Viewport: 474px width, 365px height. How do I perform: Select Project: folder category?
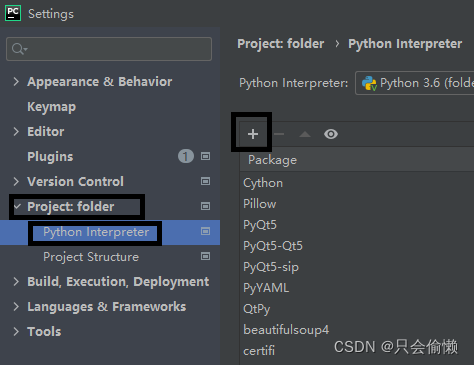point(71,207)
